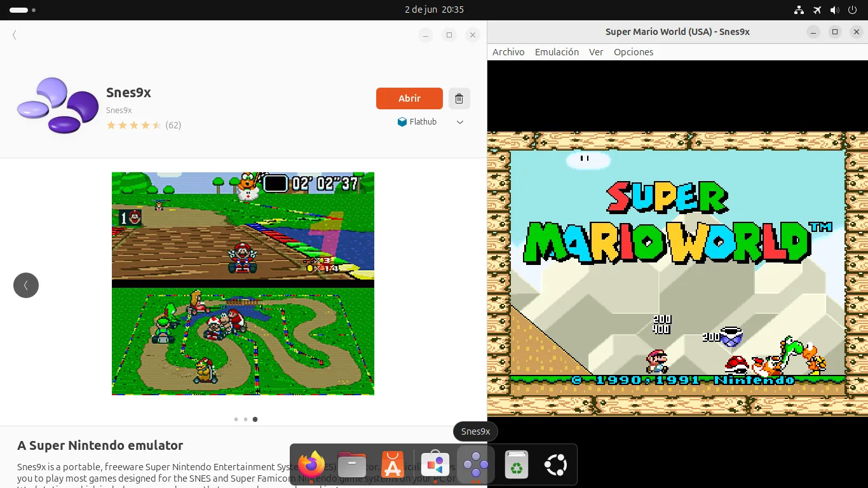Image resolution: width=868 pixels, height=488 pixels.
Task: Open the clock showing 2 de jun 20:35
Action: pos(434,10)
